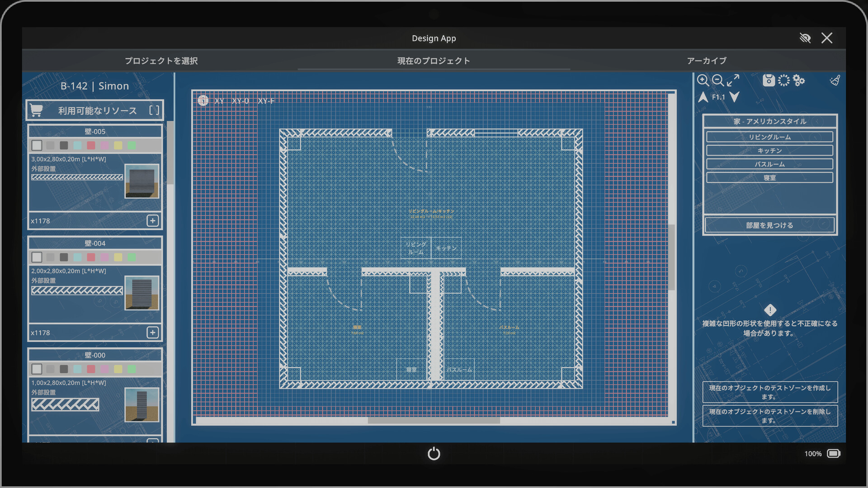Click the zoom in magnifier icon
868x488 pixels.
click(x=703, y=80)
